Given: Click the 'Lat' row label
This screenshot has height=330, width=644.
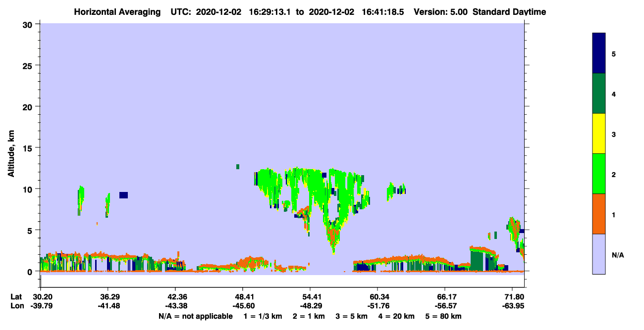Looking at the screenshot, I should (15, 297).
